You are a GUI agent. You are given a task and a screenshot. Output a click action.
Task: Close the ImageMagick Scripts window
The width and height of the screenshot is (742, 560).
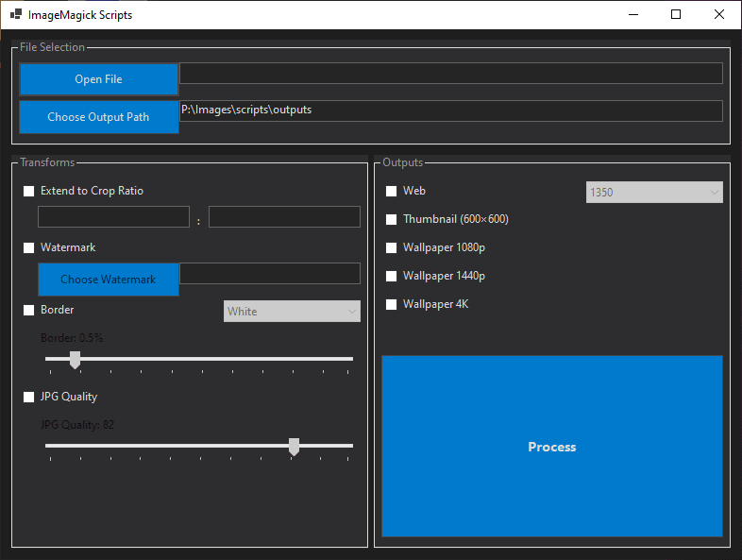pyautogui.click(x=718, y=15)
